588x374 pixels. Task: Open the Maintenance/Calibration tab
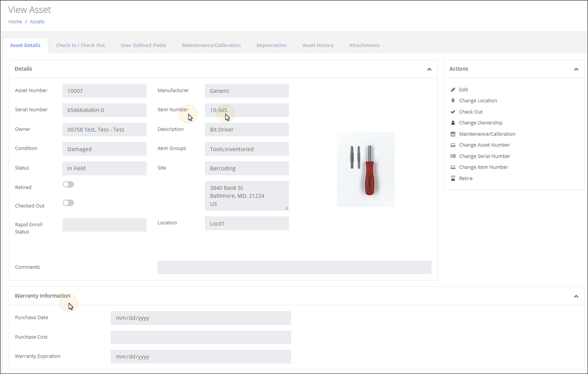[211, 45]
